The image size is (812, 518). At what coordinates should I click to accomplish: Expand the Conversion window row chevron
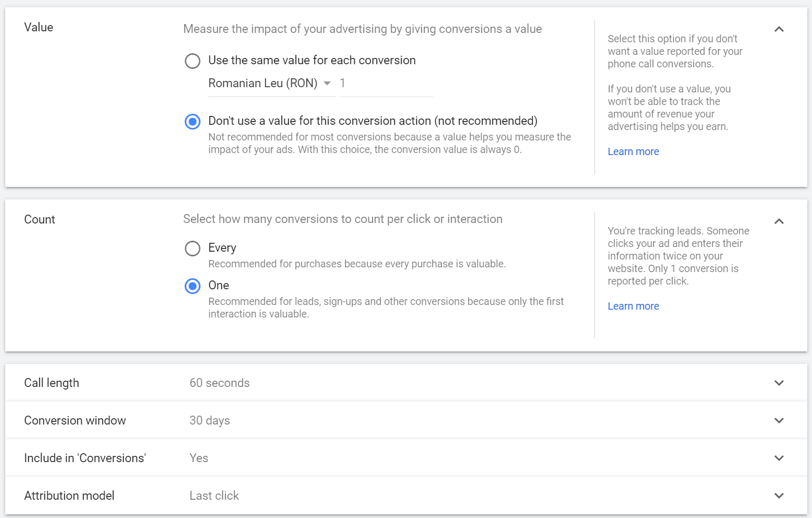tap(779, 421)
